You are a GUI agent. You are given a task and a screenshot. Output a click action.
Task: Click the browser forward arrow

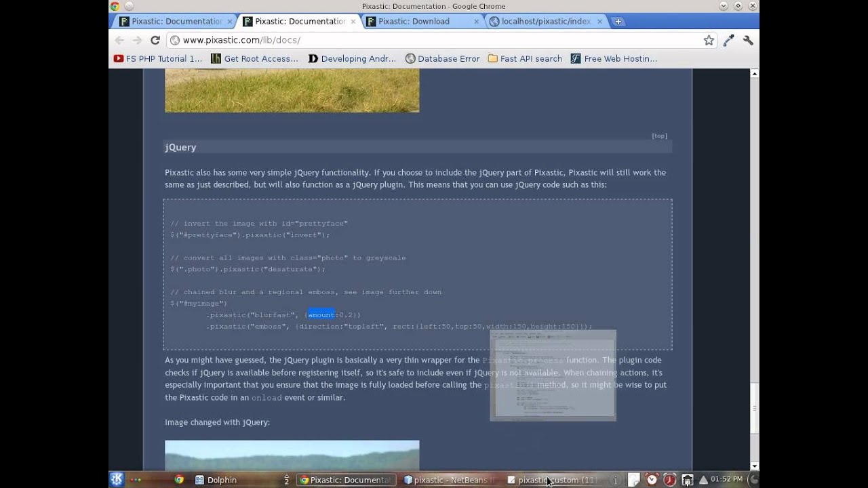tap(137, 40)
